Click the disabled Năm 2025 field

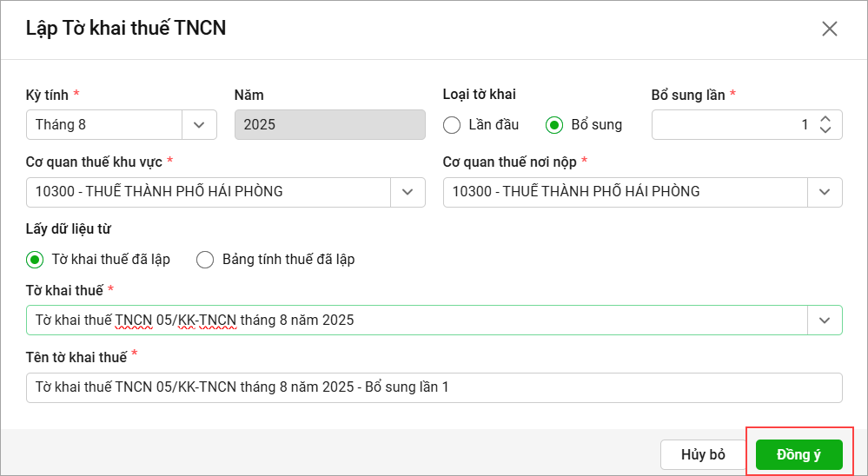pyautogui.click(x=329, y=124)
